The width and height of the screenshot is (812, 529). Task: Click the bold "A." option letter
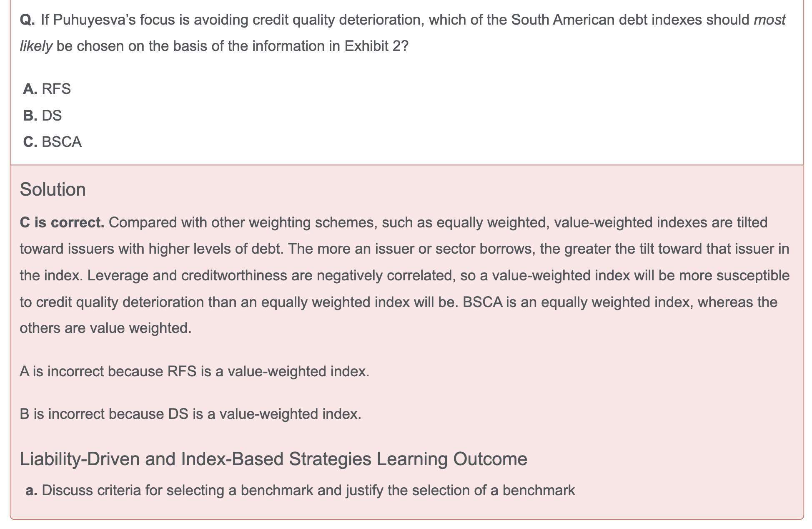pyautogui.click(x=30, y=89)
